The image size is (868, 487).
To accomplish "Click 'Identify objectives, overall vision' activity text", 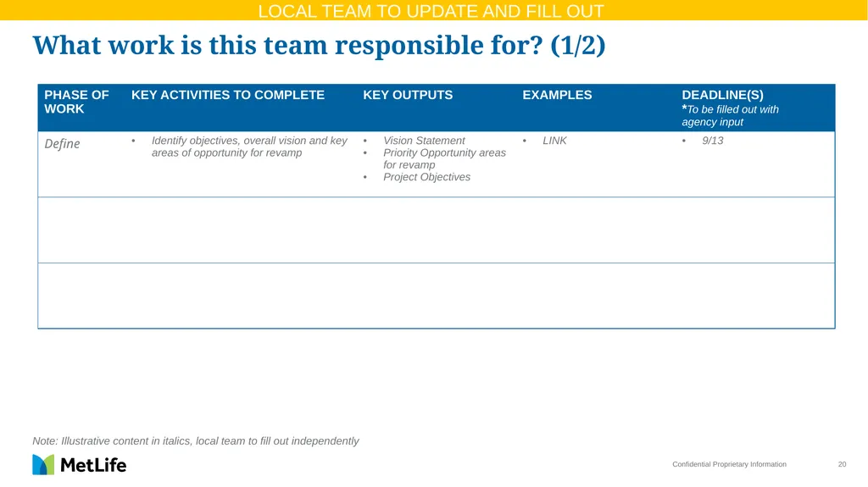I will [x=249, y=147].
